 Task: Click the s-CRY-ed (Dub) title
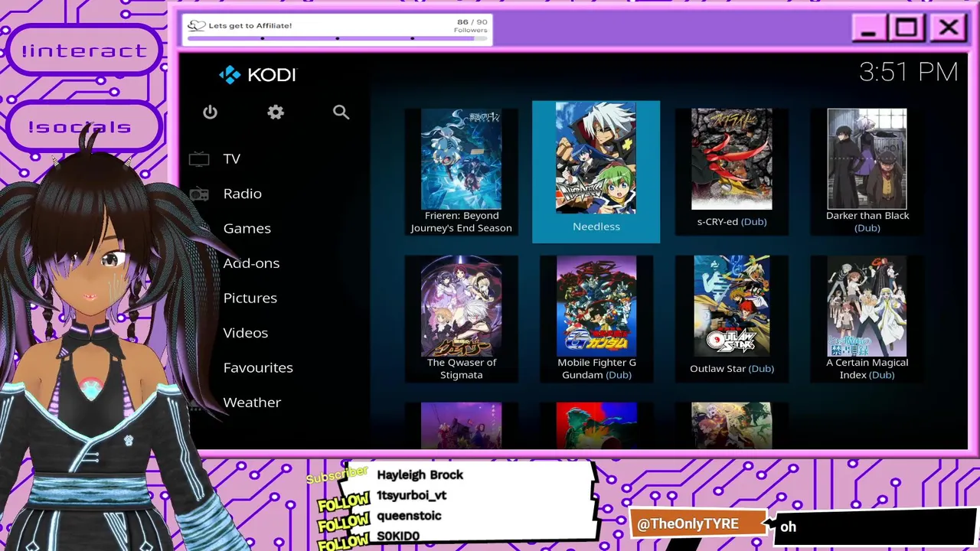pos(732,222)
